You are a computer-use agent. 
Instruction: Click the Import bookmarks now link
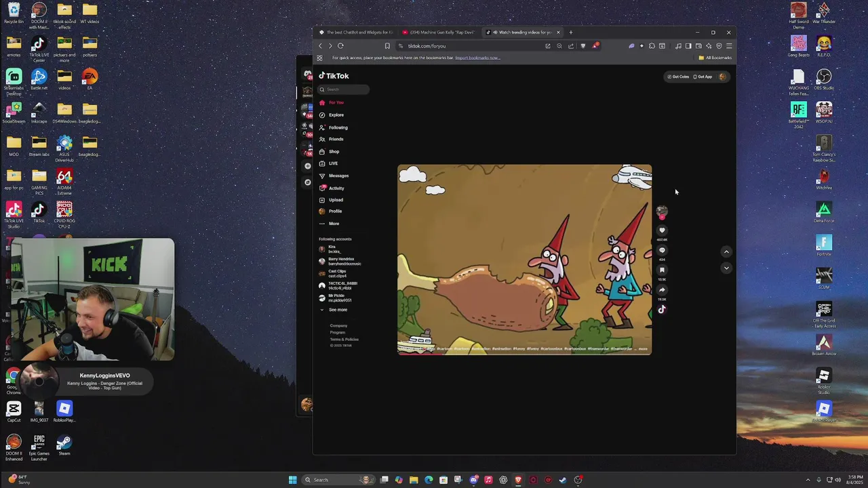coord(477,58)
